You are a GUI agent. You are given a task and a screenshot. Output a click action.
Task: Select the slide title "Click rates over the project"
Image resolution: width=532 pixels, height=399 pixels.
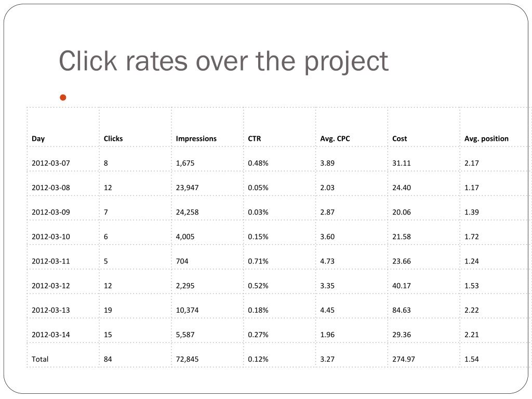point(223,61)
